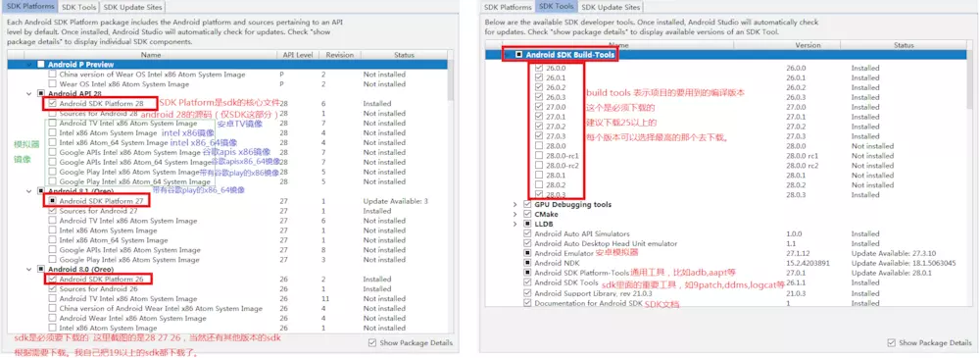Collapse the Android P Preview group
This screenshot has width=980, height=358.
click(29, 65)
